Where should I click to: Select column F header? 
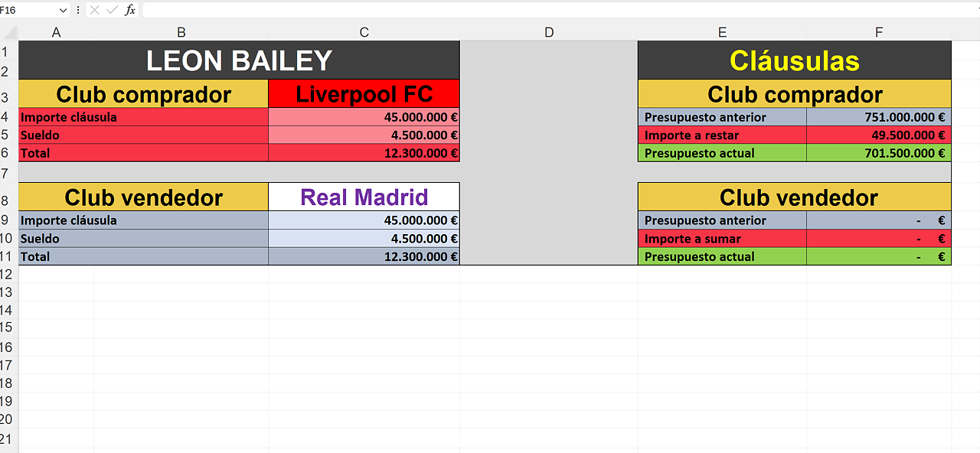point(879,32)
